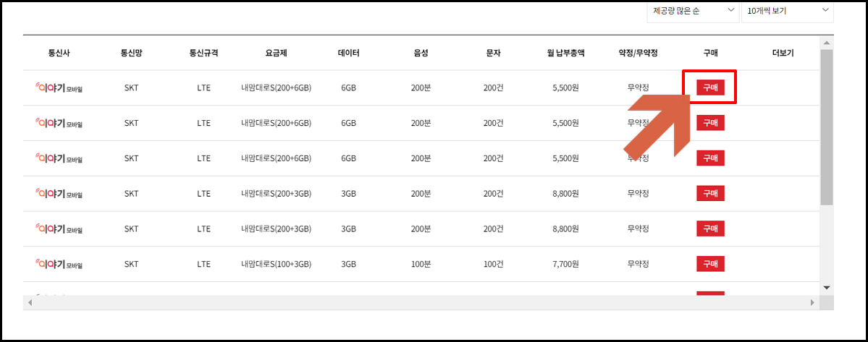868x342 pixels.
Task: Click 구매 button in second 5,500원 row
Action: (x=710, y=123)
